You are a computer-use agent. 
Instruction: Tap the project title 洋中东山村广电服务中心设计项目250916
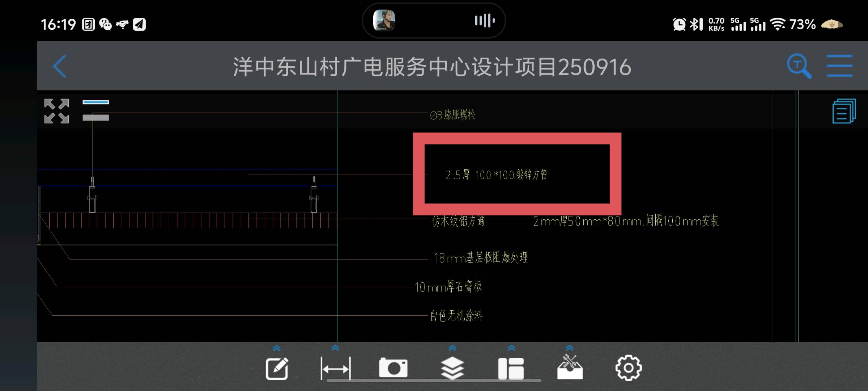click(x=433, y=66)
